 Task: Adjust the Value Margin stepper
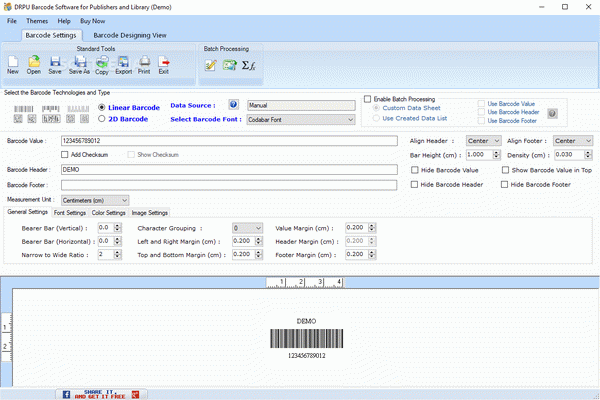pyautogui.click(x=372, y=228)
